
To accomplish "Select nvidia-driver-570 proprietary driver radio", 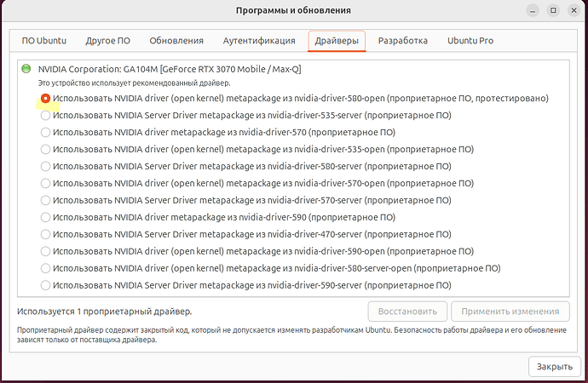I will pos(45,132).
